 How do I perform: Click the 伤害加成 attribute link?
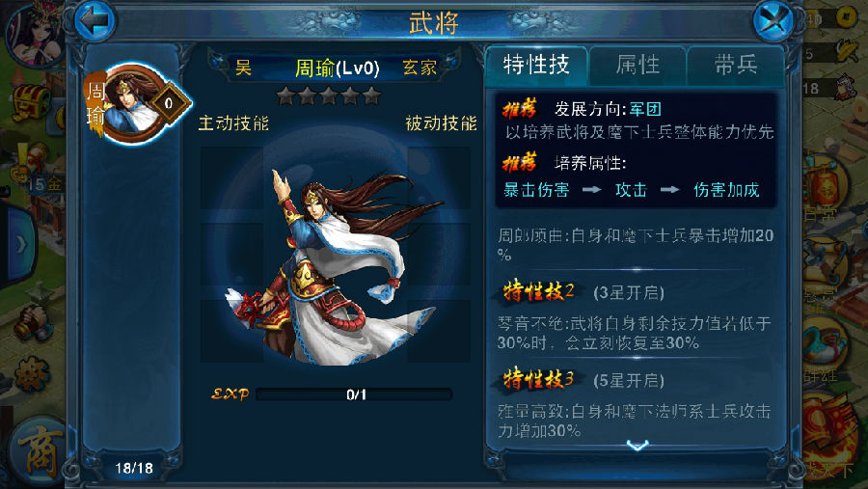coord(726,190)
